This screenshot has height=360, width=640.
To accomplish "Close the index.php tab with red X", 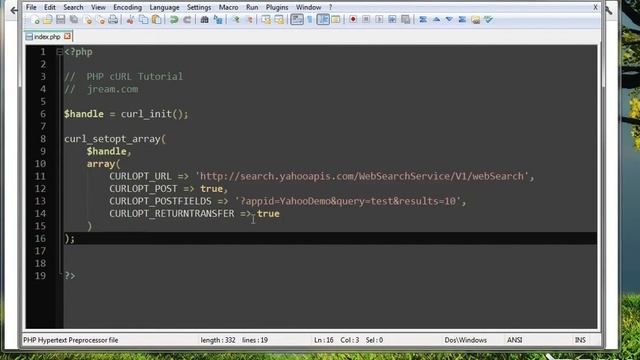I will 67,36.
